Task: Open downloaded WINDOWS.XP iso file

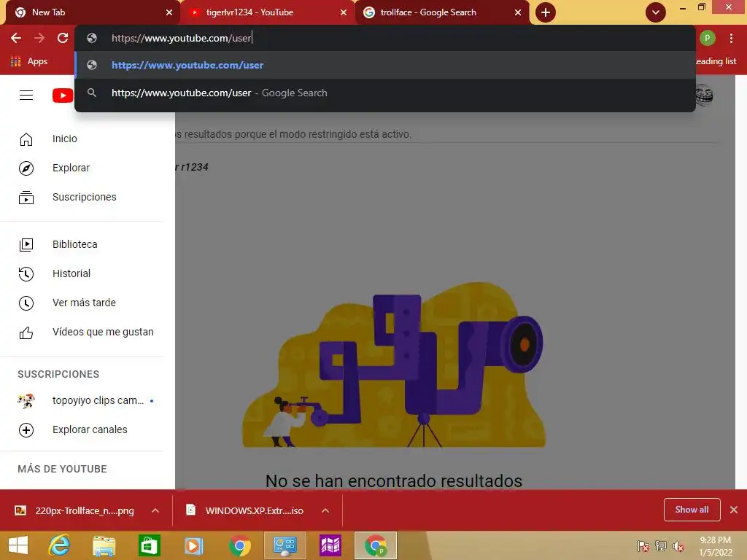Action: tap(246, 510)
